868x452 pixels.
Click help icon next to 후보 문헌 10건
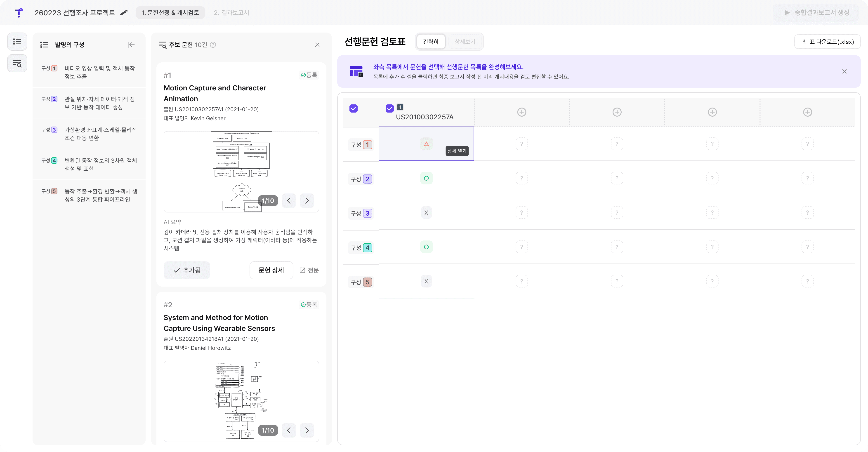click(213, 45)
